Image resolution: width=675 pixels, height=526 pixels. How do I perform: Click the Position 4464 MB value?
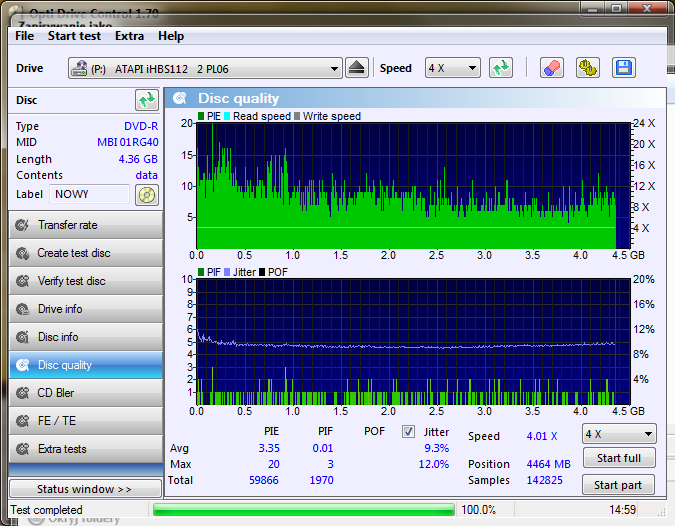coord(548,464)
